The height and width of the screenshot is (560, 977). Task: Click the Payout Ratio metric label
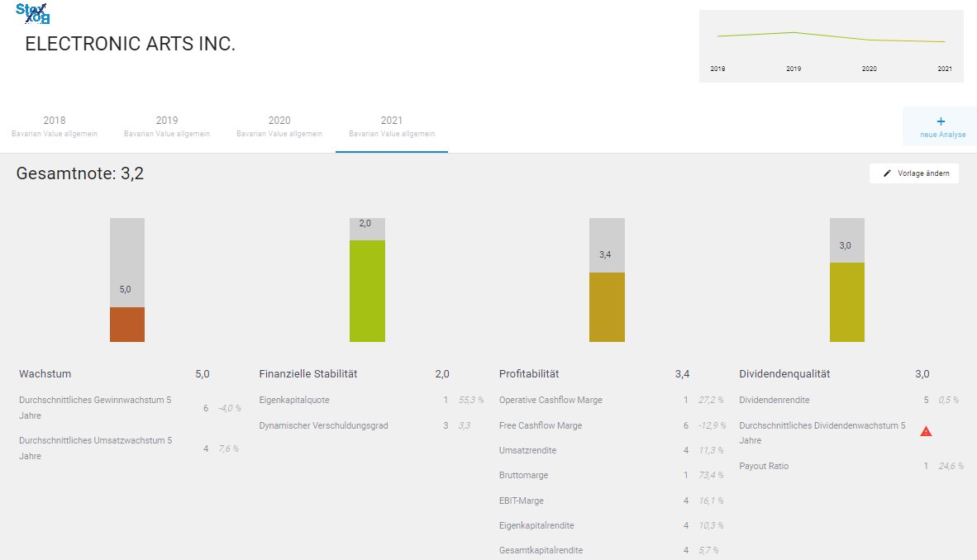[x=764, y=466]
